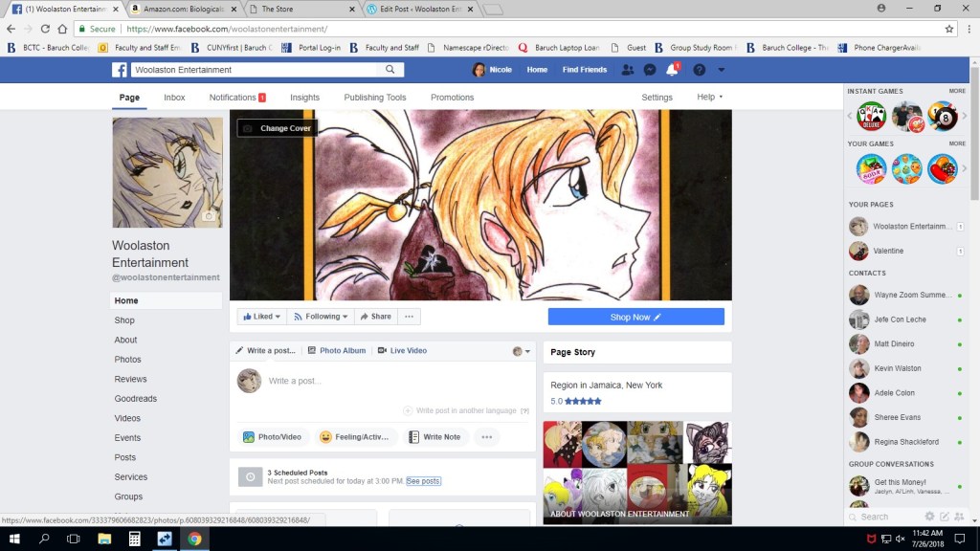
Task: Open the Task View taskbar icon
Action: tap(74, 539)
